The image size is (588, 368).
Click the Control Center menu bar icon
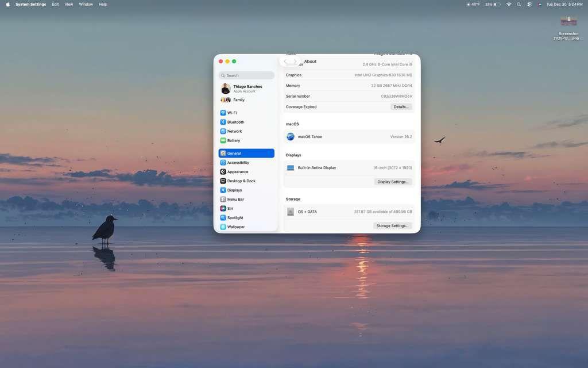click(529, 4)
